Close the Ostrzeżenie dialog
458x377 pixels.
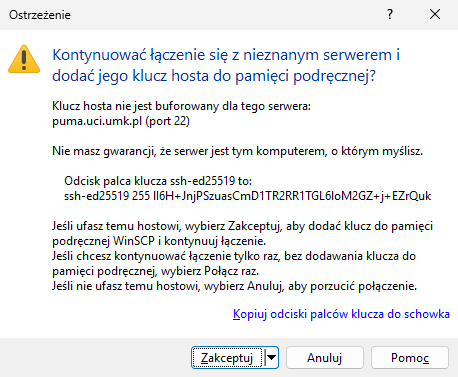click(x=435, y=14)
